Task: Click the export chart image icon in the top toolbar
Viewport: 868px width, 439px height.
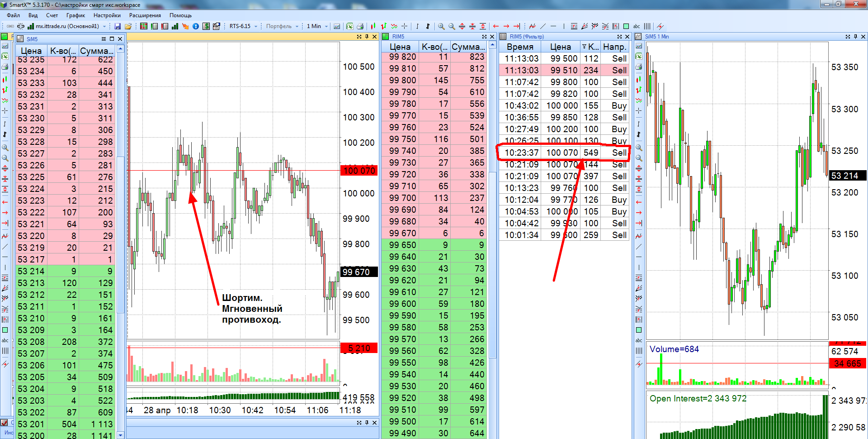Action: coord(337,26)
